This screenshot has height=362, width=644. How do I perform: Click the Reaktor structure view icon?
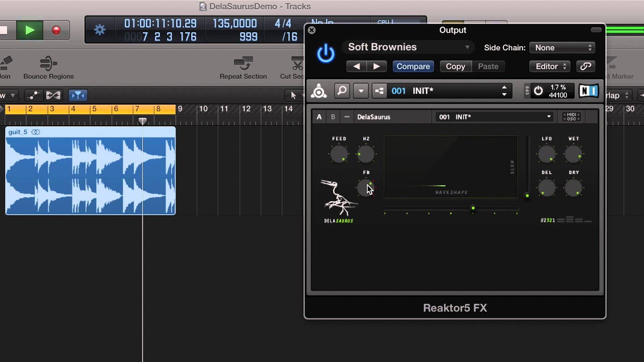(x=379, y=91)
